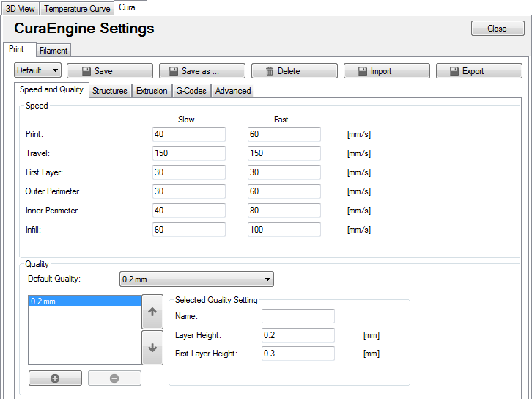Image resolution: width=532 pixels, height=399 pixels.
Task: Add a new quality setting with plus
Action: [x=56, y=378]
